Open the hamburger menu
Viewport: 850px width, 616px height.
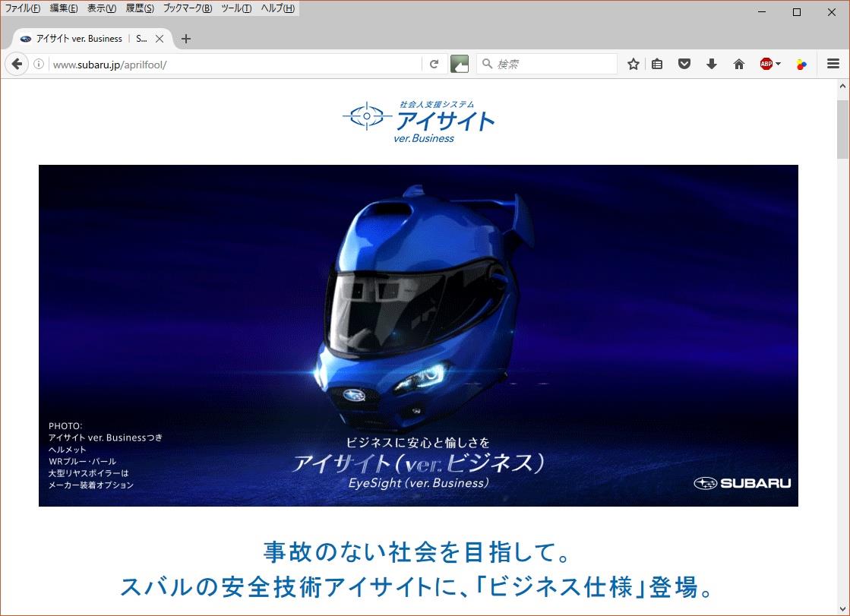[833, 64]
